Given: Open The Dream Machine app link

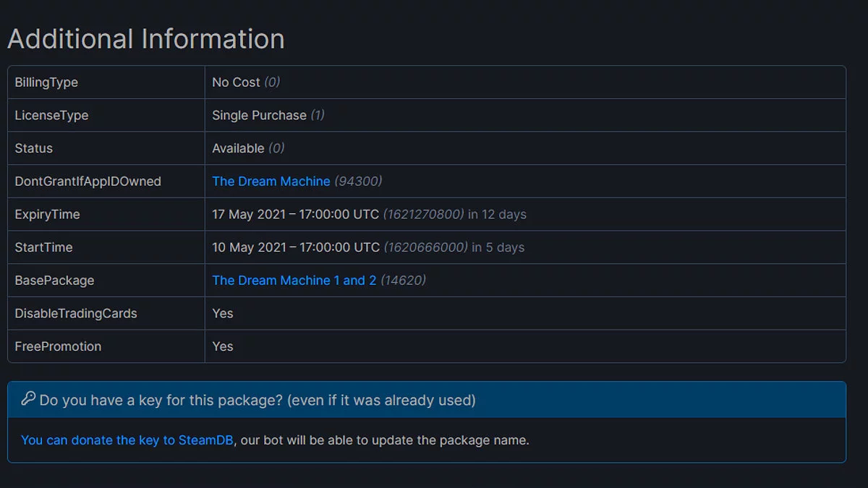Looking at the screenshot, I should coord(271,181).
